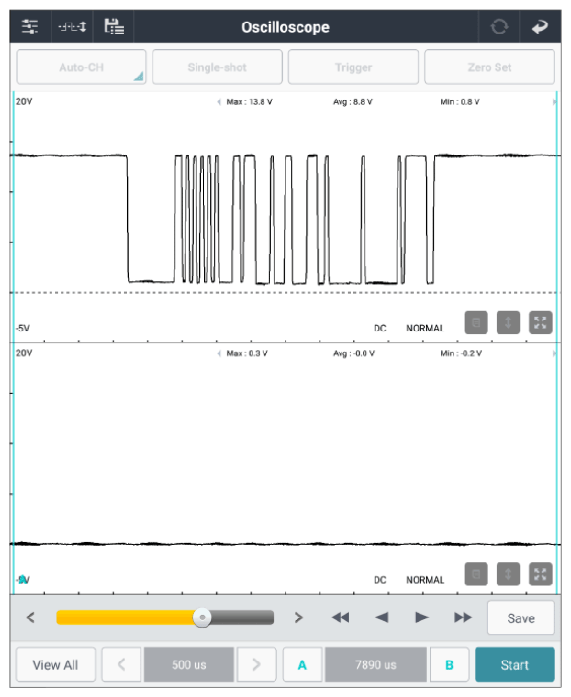The height and width of the screenshot is (697, 571).
Task: Click the thumb on the yellow playback slider
Action: (202, 617)
